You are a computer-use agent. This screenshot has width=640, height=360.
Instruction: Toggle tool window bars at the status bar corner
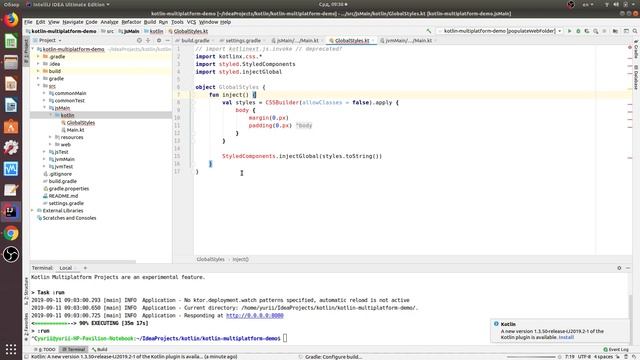click(x=27, y=357)
